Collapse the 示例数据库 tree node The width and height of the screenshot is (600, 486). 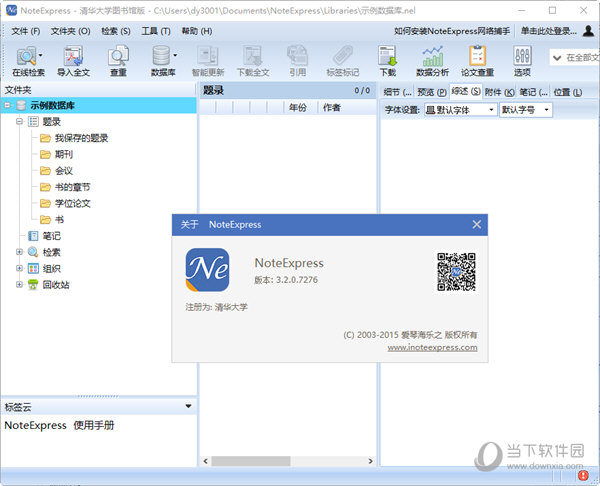pyautogui.click(x=8, y=105)
